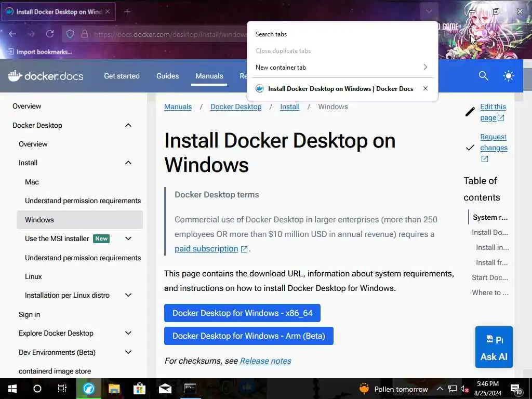The height and width of the screenshot is (399, 532).
Task: Close the Install Docker Desktop browser tab
Action: [108, 11]
